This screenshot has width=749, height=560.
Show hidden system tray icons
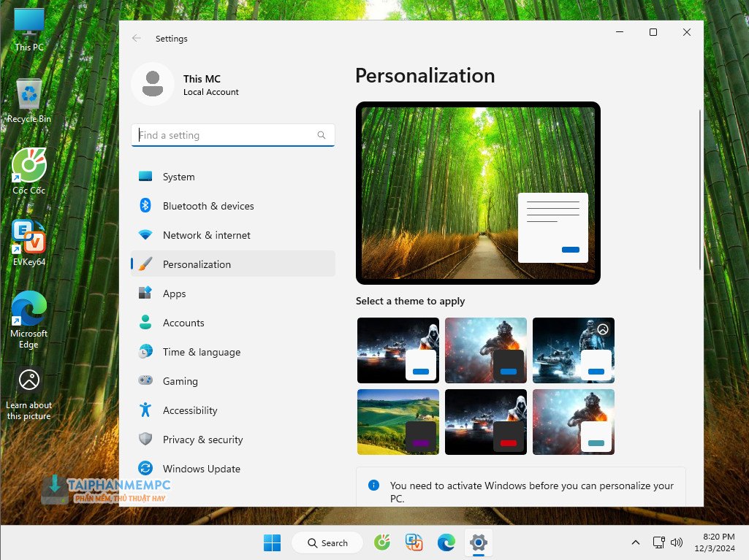636,542
